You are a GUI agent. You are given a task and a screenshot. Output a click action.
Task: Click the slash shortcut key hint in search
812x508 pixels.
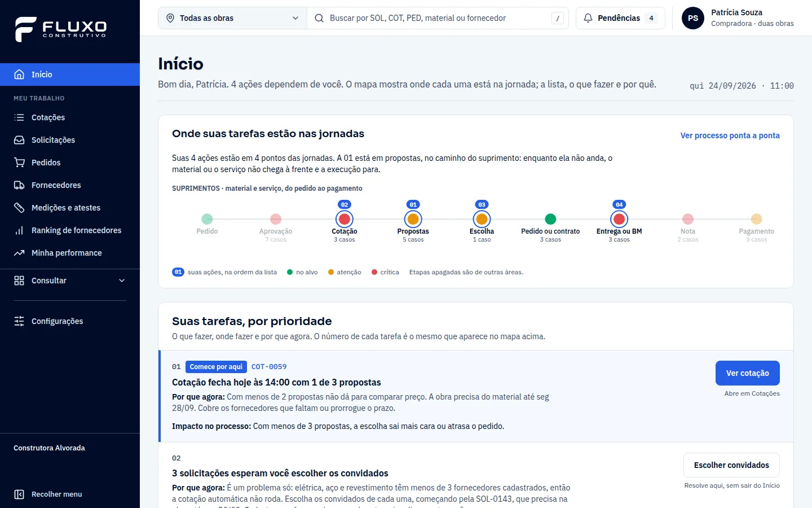pos(558,18)
